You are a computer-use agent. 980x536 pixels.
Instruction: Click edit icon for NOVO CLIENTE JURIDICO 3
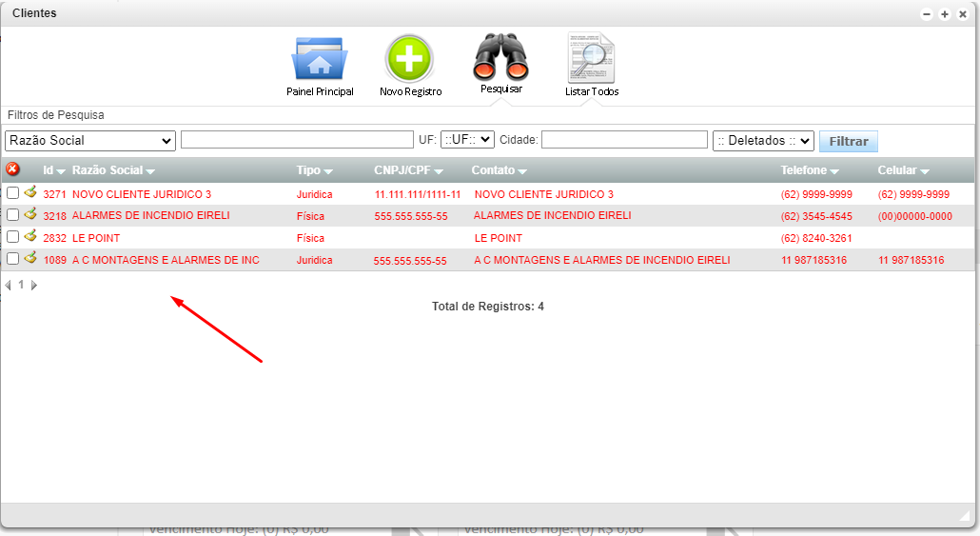click(30, 192)
